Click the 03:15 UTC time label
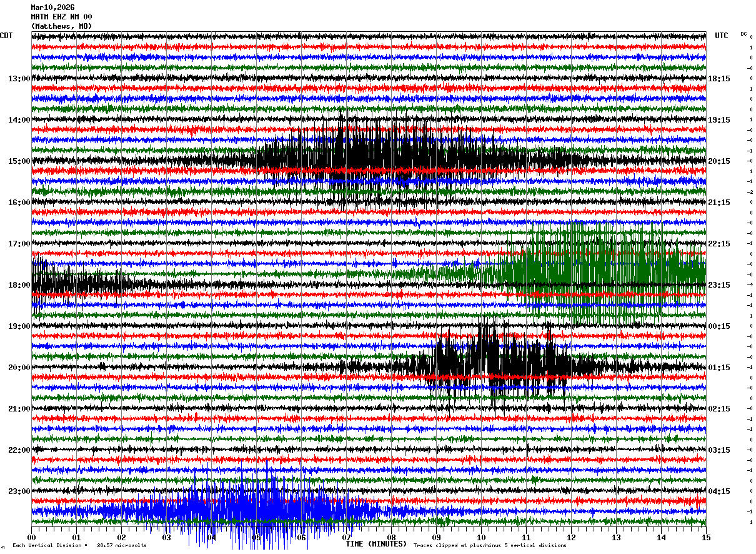Image resolution: width=756 pixels, height=554 pixels. coord(719,450)
